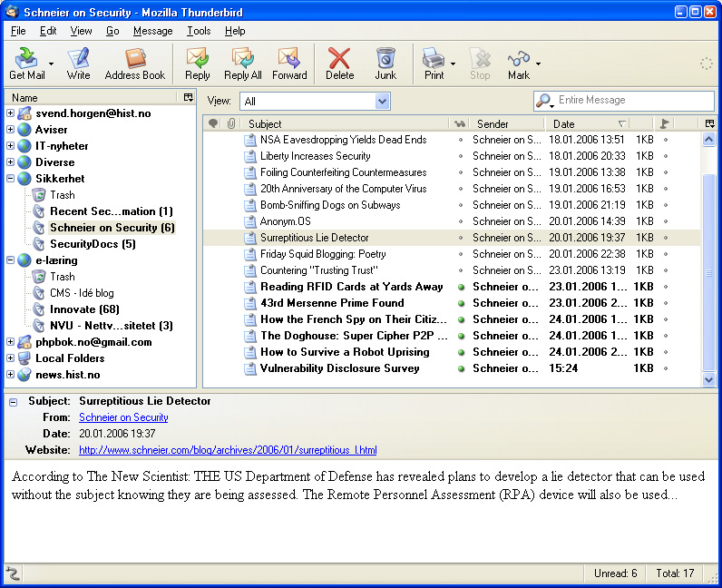Viewport: 722px width, 588px height.
Task: Toggle read dot for How to Survive a Robot Uprising
Action: click(461, 352)
